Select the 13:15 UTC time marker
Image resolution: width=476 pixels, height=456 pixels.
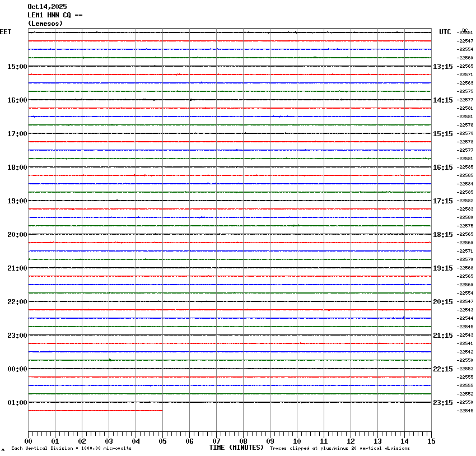442,67
